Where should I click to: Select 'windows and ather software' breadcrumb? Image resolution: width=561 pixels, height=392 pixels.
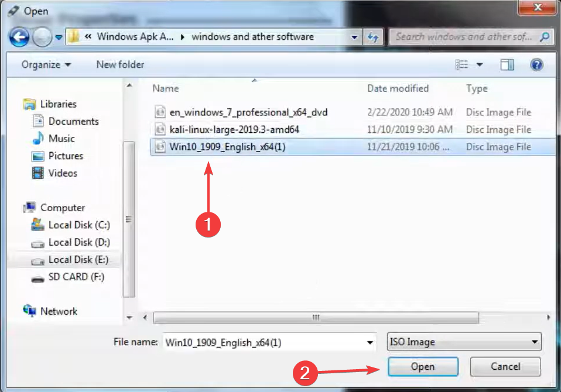tap(252, 36)
